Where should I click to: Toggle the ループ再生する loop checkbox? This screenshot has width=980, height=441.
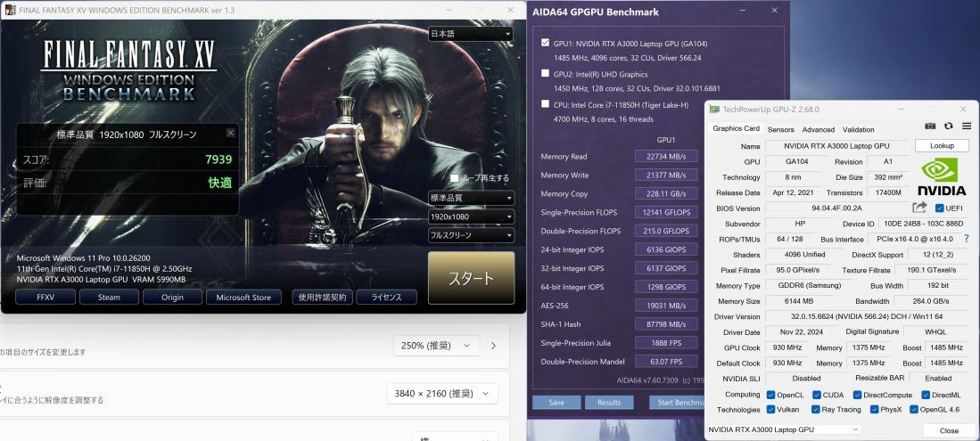click(455, 178)
